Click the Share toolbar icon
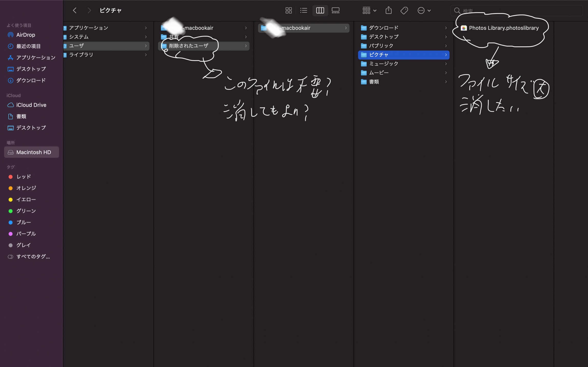 click(x=388, y=10)
